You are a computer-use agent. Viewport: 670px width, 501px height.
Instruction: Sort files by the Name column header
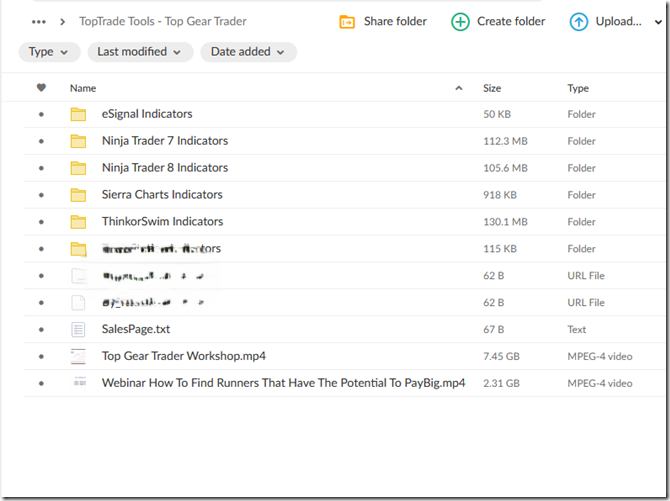click(x=83, y=88)
